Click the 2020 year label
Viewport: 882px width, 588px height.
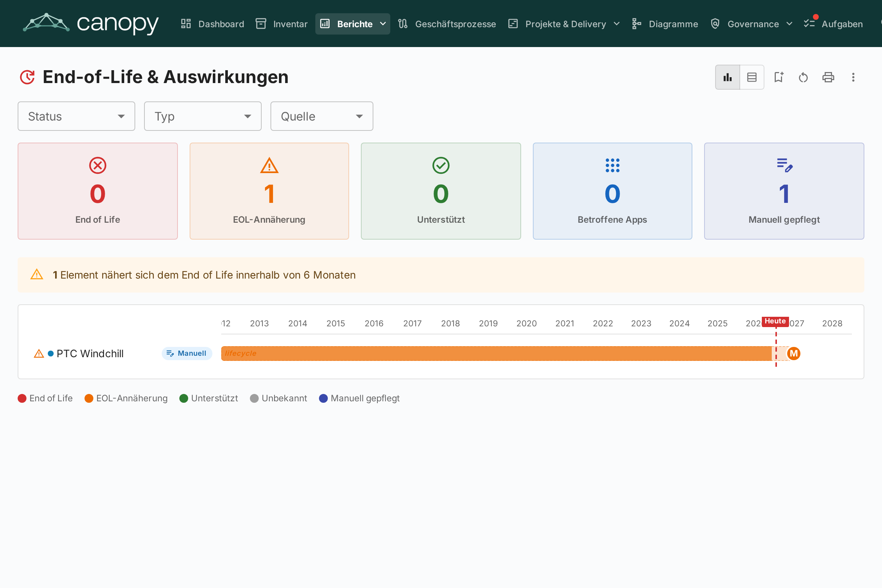(527, 323)
